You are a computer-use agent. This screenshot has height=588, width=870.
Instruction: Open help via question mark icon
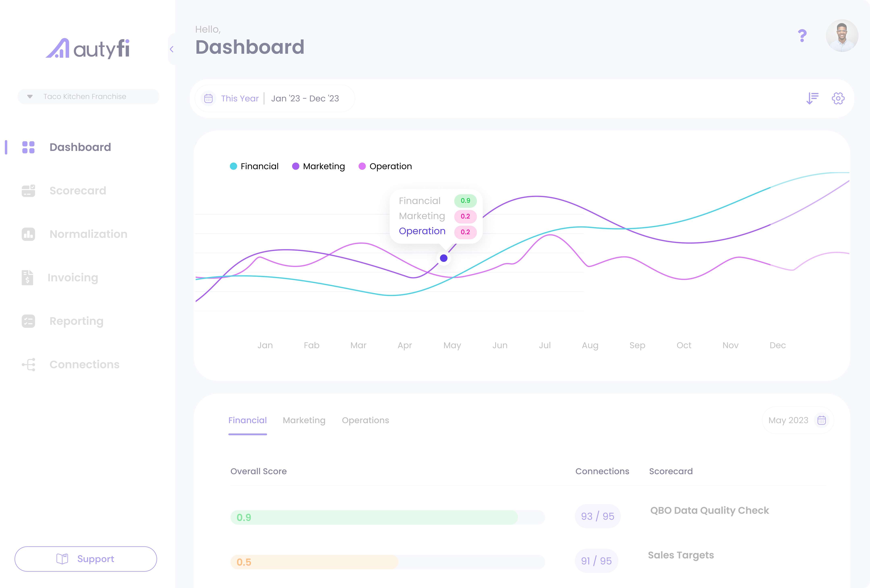coord(802,36)
